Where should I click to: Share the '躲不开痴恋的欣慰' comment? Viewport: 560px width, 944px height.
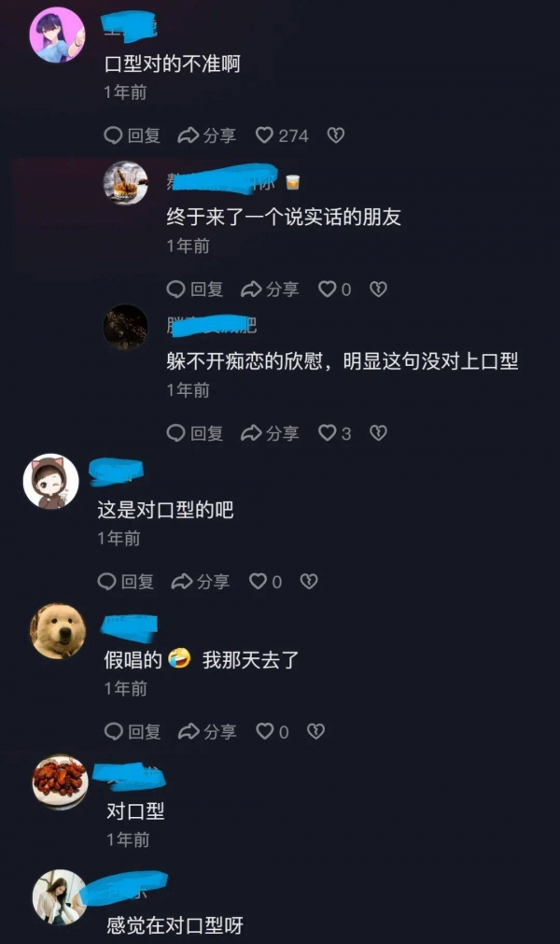click(270, 432)
